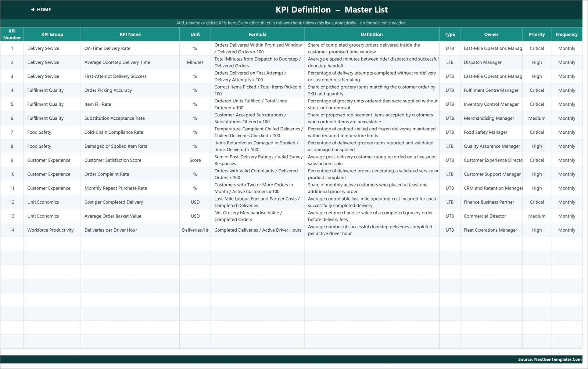Viewport: 588px width, 369px height.
Task: Select the CRM and Retention Manager cell
Action: 491,188
